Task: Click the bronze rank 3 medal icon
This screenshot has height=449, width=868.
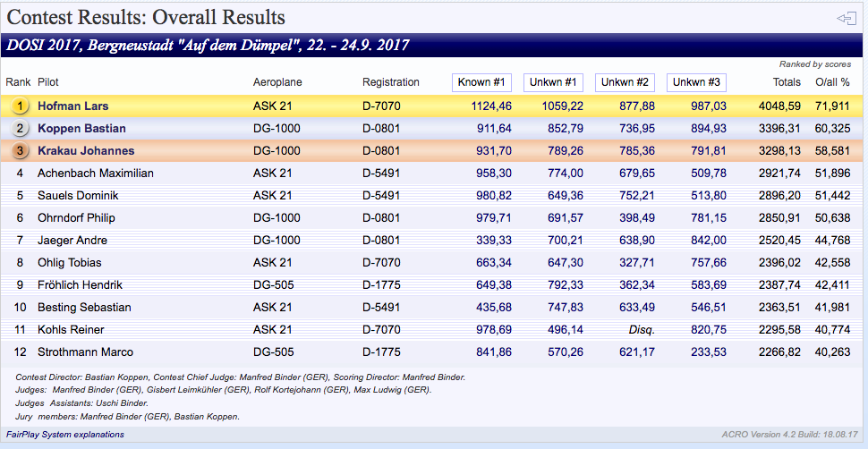Action: [x=19, y=151]
